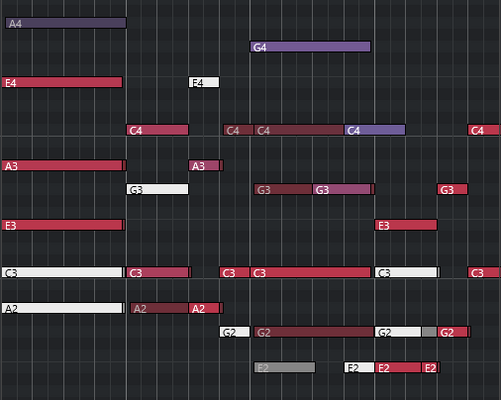Select the shortest white G2 note
Screen dimensions: 501x400
235,332
